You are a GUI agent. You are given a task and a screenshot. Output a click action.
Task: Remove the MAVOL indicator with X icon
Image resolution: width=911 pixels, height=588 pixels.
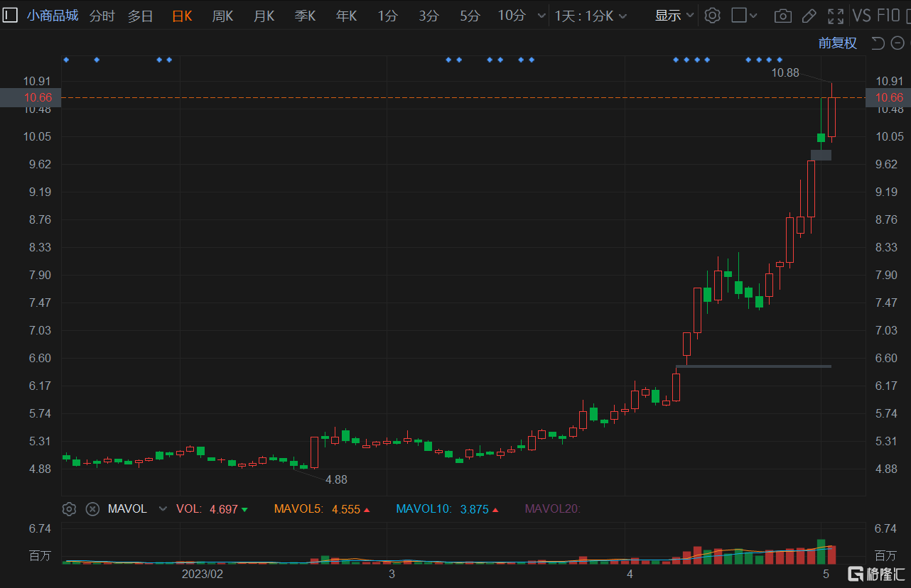tap(92, 508)
